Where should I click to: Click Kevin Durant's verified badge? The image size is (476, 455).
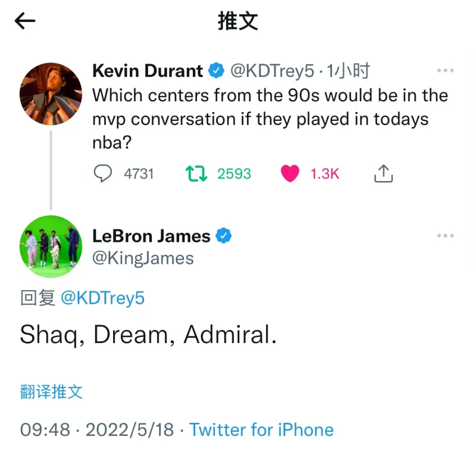215,71
